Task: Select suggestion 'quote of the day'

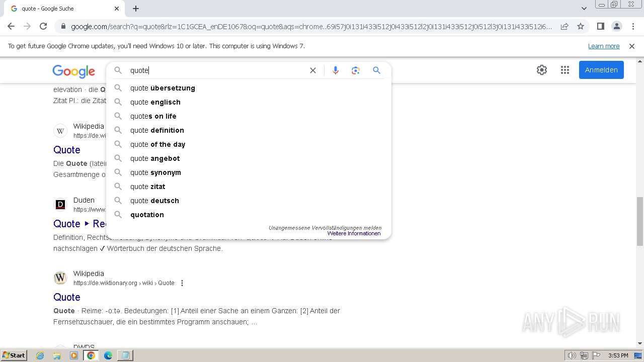Action: pos(249,144)
